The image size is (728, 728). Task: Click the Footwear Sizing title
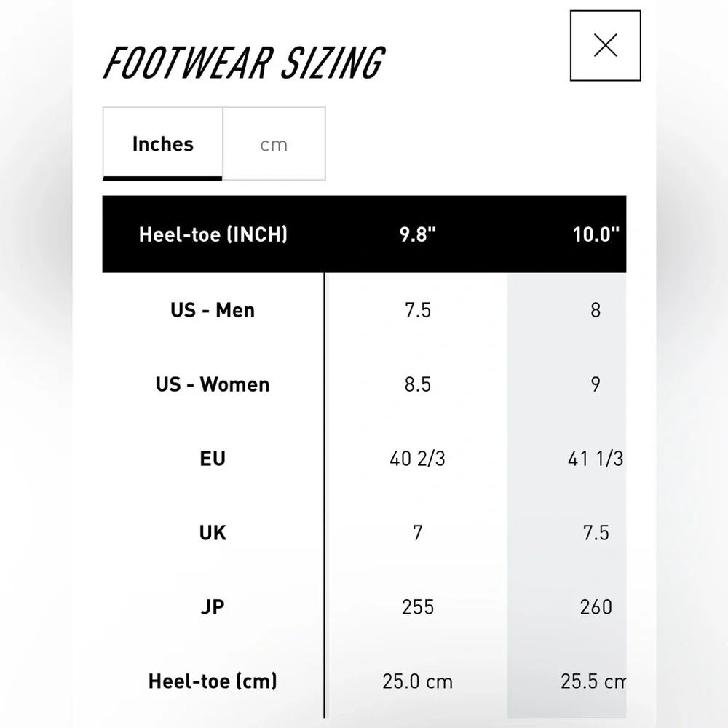pos(244,63)
